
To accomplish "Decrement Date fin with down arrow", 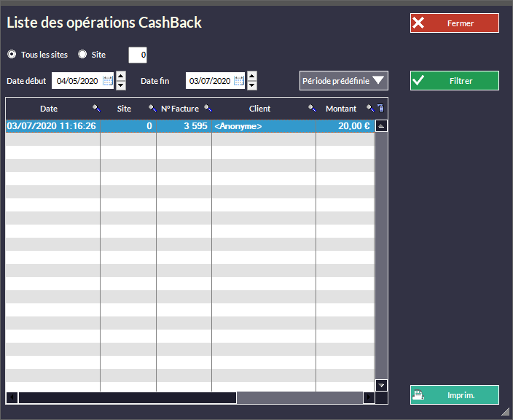I will 252,85.
